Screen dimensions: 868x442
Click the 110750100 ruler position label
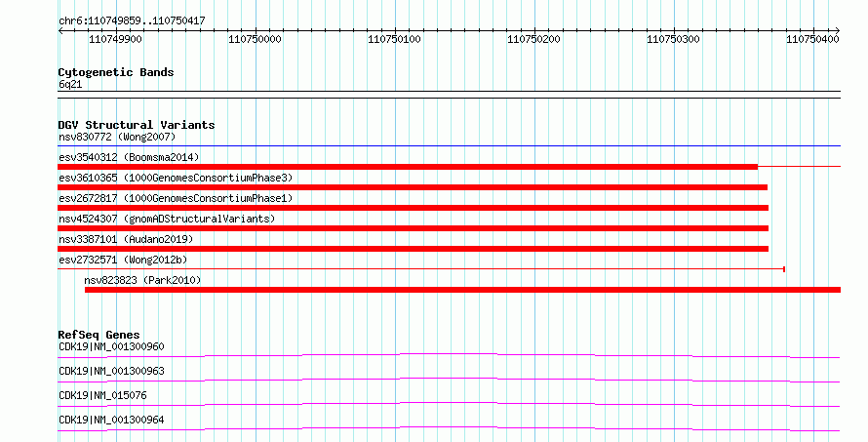394,39
